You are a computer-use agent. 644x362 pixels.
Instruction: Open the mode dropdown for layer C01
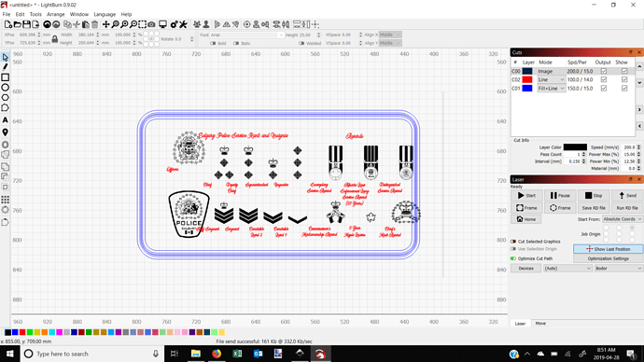coord(552,89)
